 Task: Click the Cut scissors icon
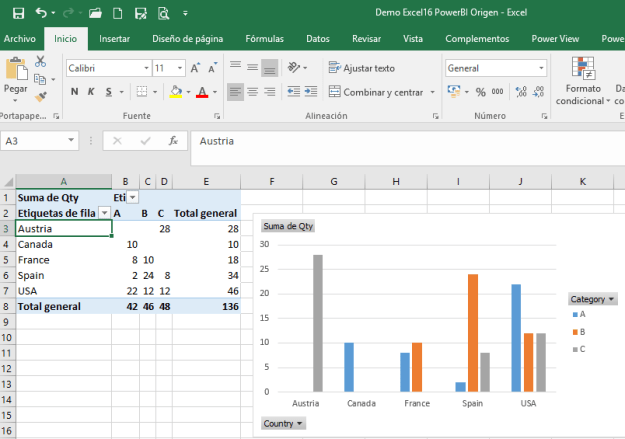pos(41,62)
